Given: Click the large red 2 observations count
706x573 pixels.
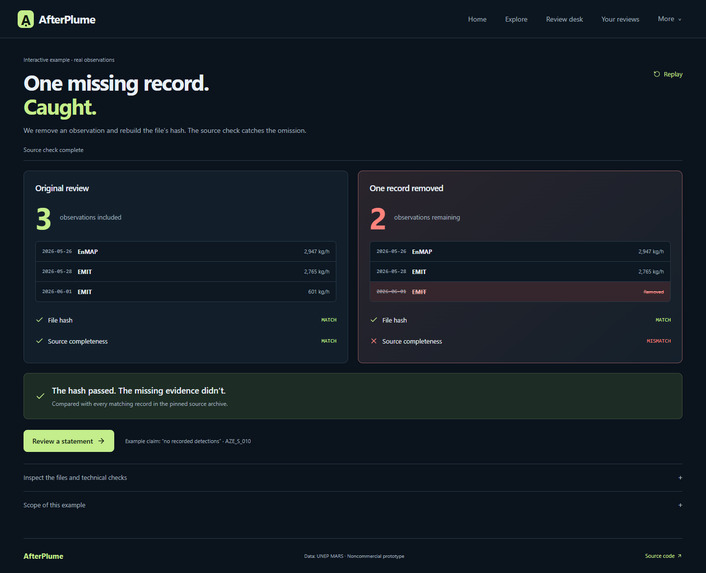Looking at the screenshot, I should [x=378, y=219].
